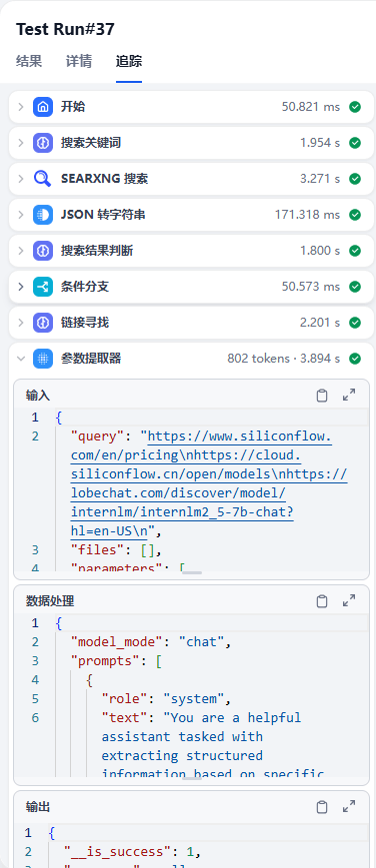Click the 搜索结果判断 LLM icon
Screen dimensions: 376x868
[43, 251]
